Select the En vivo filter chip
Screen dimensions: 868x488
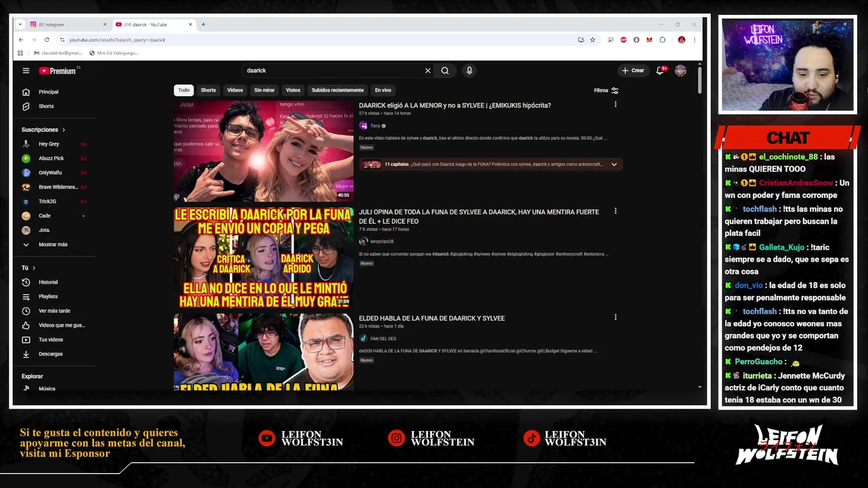coord(383,90)
